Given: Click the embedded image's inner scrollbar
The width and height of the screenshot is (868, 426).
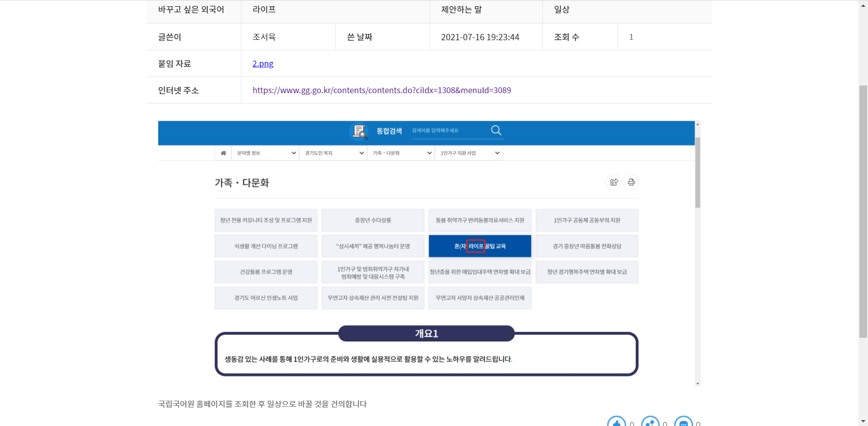Looking at the screenshot, I should (x=698, y=172).
